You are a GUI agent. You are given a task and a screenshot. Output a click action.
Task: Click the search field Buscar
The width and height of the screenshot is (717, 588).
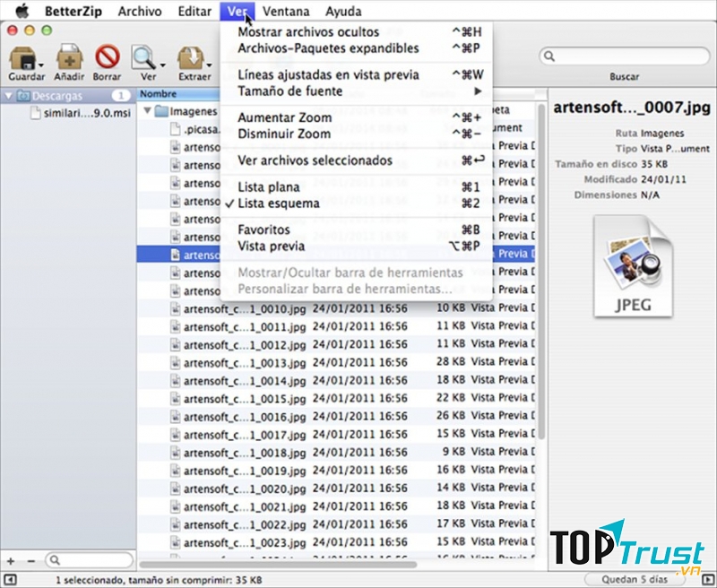625,56
